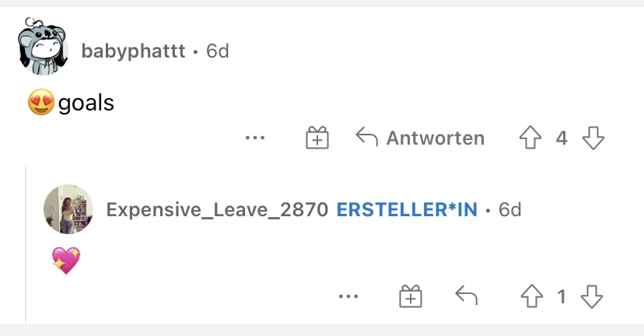The width and height of the screenshot is (644, 336).
Task: Upvote the Expensive_Leave_2870 heart reply
Action: click(x=532, y=296)
